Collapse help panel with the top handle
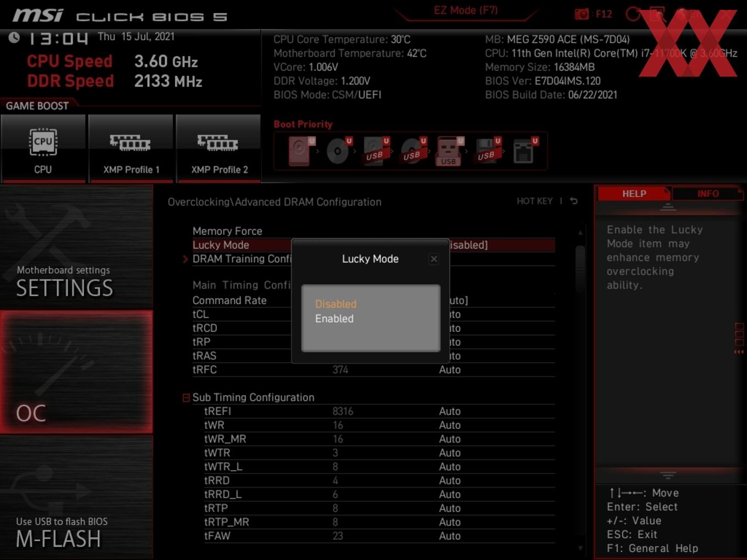The width and height of the screenshot is (747, 560). pos(668,208)
